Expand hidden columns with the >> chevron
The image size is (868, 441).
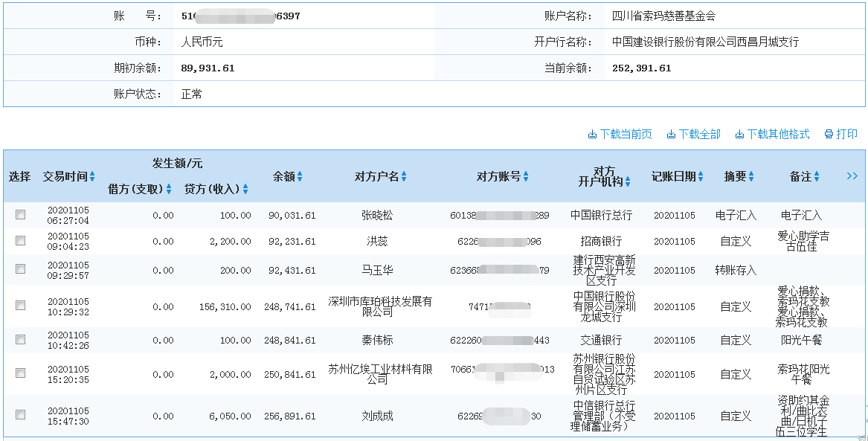coord(852,176)
